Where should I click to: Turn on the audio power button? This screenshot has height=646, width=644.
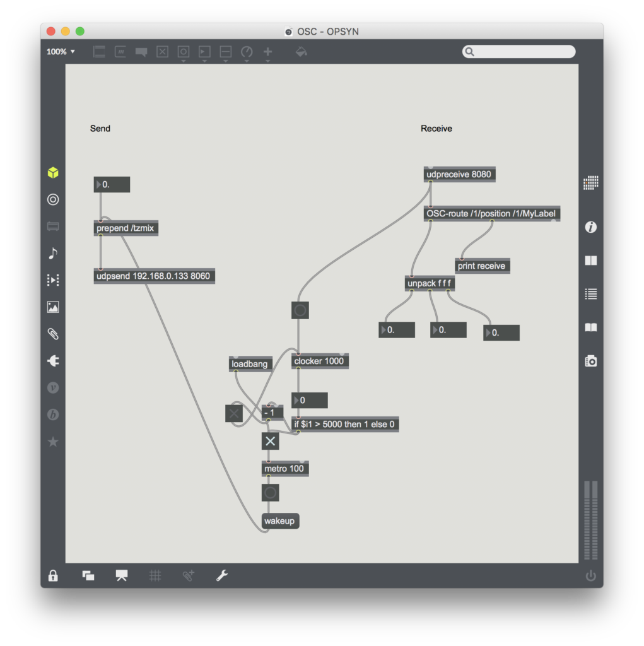pos(590,575)
